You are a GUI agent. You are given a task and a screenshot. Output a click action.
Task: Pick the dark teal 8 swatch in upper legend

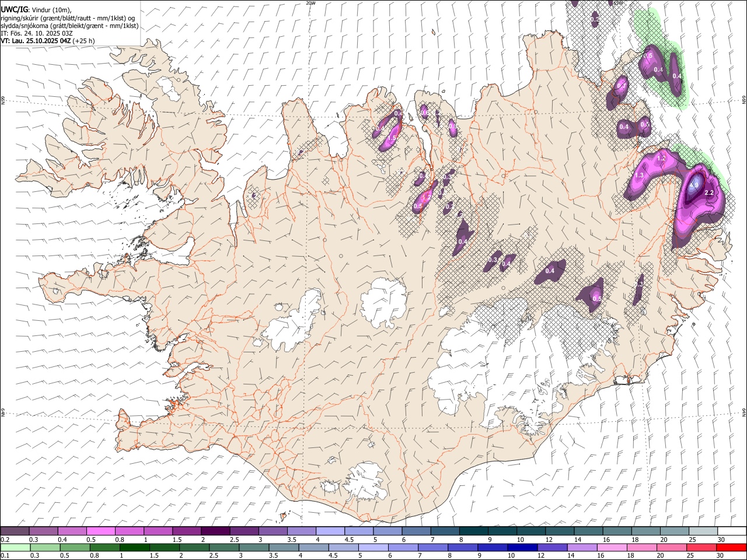[x=473, y=531]
